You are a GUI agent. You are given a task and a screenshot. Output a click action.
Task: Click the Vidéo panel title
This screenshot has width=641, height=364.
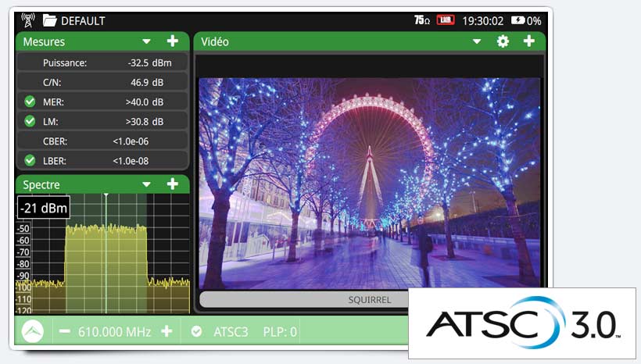click(215, 41)
